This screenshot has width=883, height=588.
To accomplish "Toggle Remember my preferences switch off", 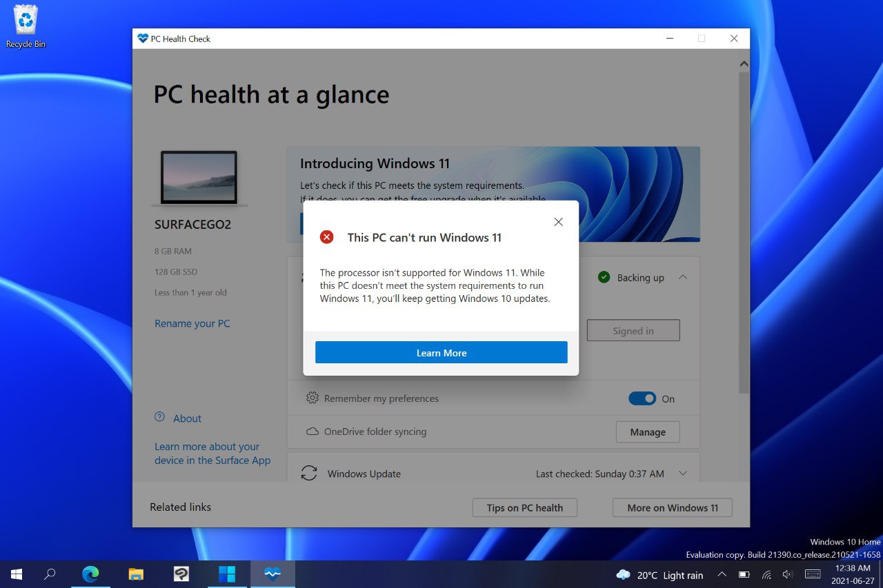I will pos(642,398).
